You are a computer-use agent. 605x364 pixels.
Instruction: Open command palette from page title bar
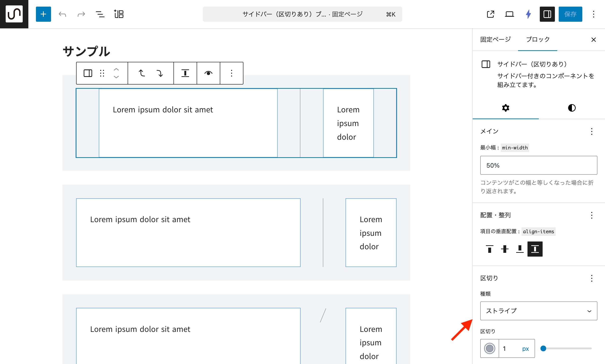pyautogui.click(x=302, y=14)
